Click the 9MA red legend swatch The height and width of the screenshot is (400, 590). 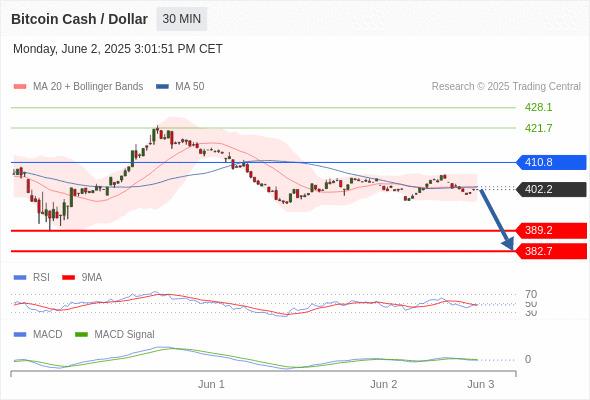[x=68, y=278]
